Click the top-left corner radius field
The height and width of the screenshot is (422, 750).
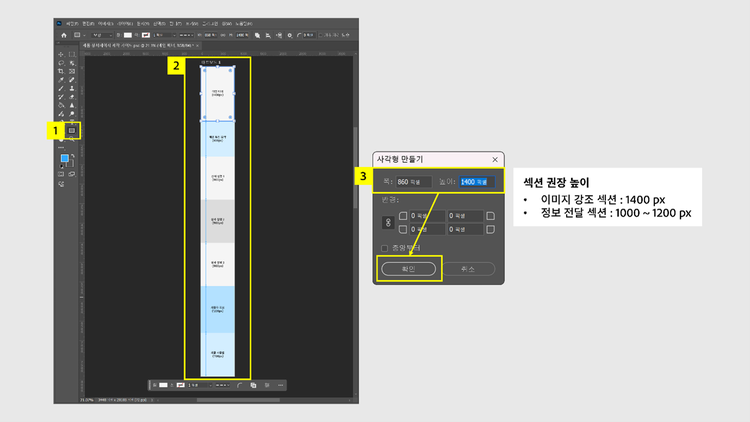pyautogui.click(x=427, y=216)
